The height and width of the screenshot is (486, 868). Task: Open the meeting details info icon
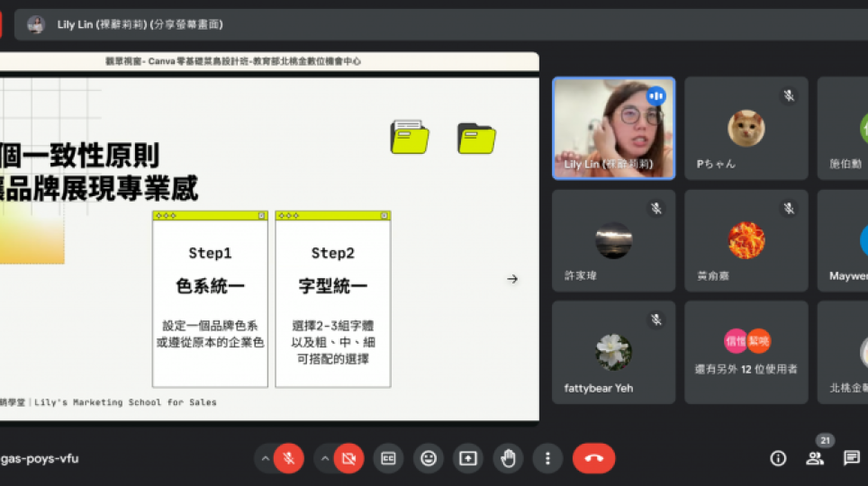click(x=778, y=458)
